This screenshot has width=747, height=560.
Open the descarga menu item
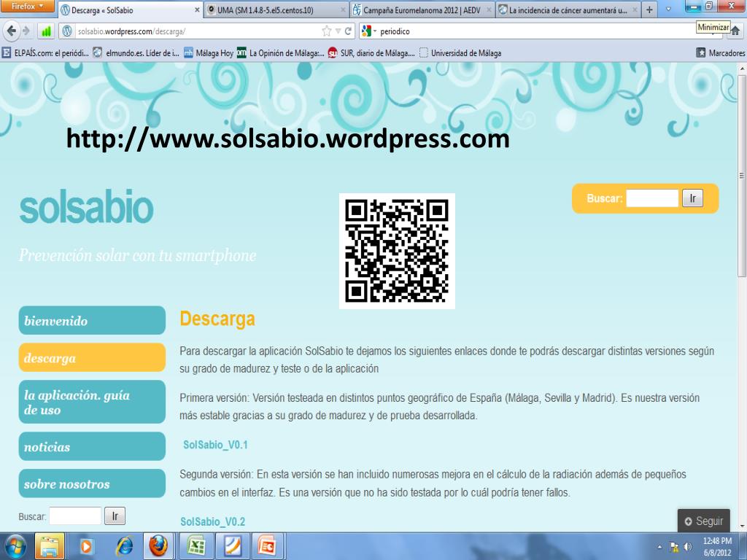click(92, 357)
